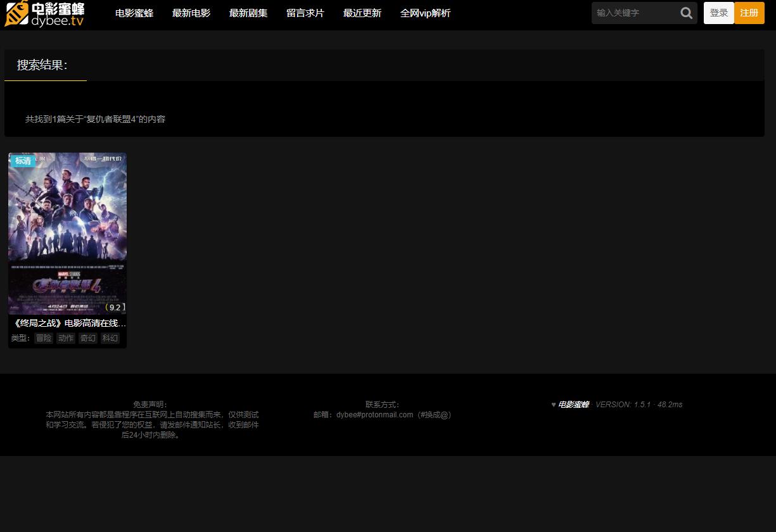This screenshot has width=776, height=532.
Task: Click the orange 注册 register button
Action: (749, 13)
